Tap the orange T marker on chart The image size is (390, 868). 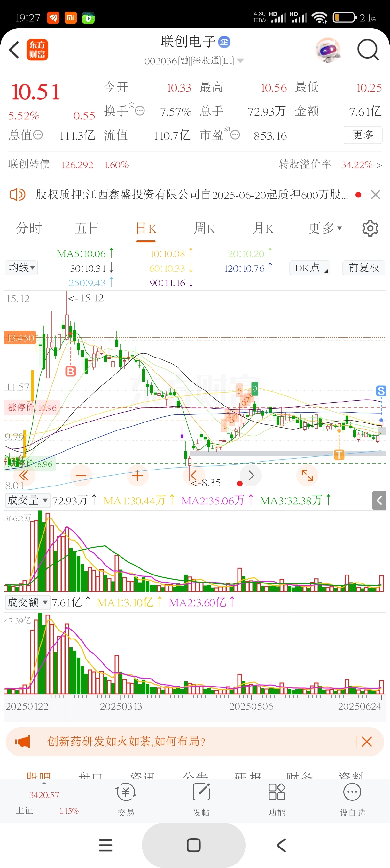pyautogui.click(x=339, y=454)
